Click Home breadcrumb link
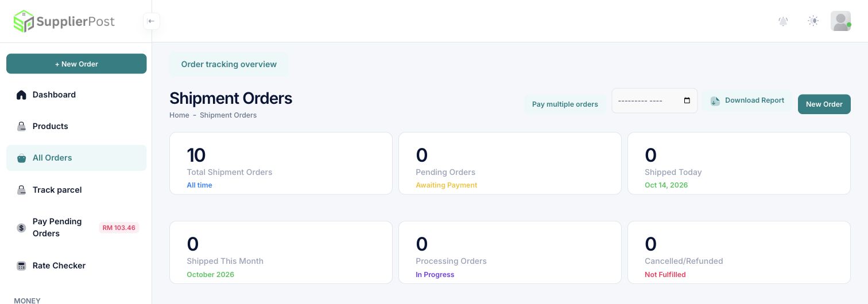The width and height of the screenshot is (868, 304). pyautogui.click(x=179, y=115)
